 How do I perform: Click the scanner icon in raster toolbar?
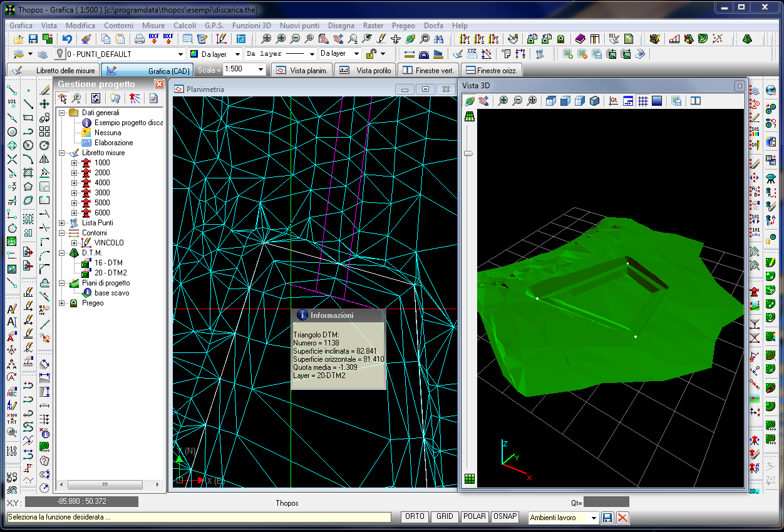click(639, 54)
